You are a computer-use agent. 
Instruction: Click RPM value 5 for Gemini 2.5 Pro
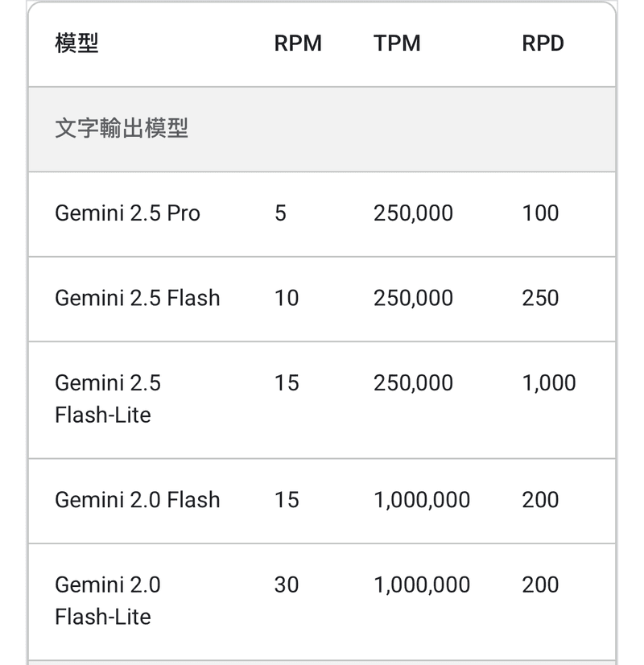tap(281, 213)
